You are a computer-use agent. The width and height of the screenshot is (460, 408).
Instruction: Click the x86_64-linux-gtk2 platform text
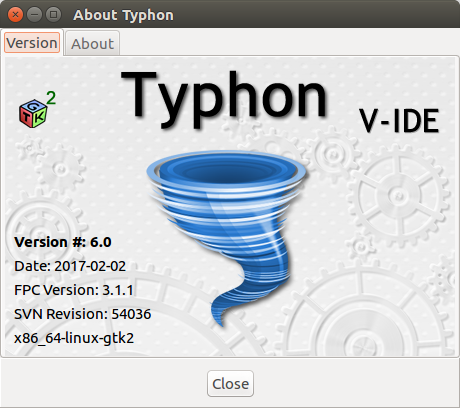[x=74, y=338]
